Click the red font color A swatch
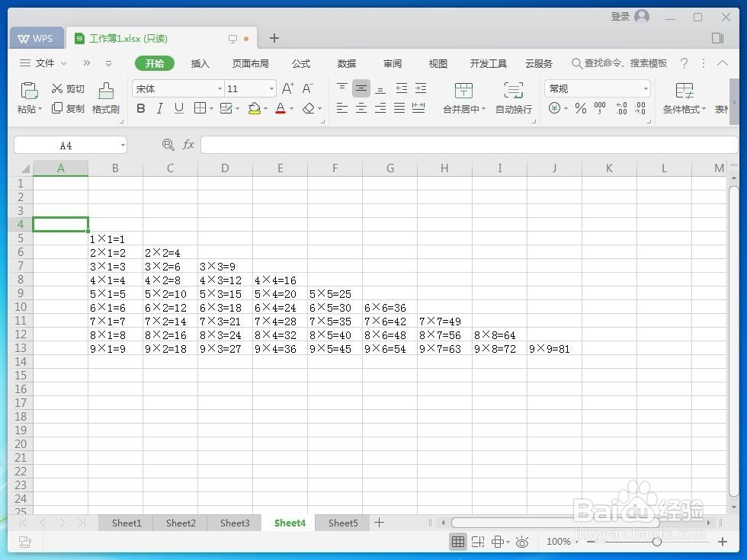Image resolution: width=747 pixels, height=560 pixels. point(281,108)
